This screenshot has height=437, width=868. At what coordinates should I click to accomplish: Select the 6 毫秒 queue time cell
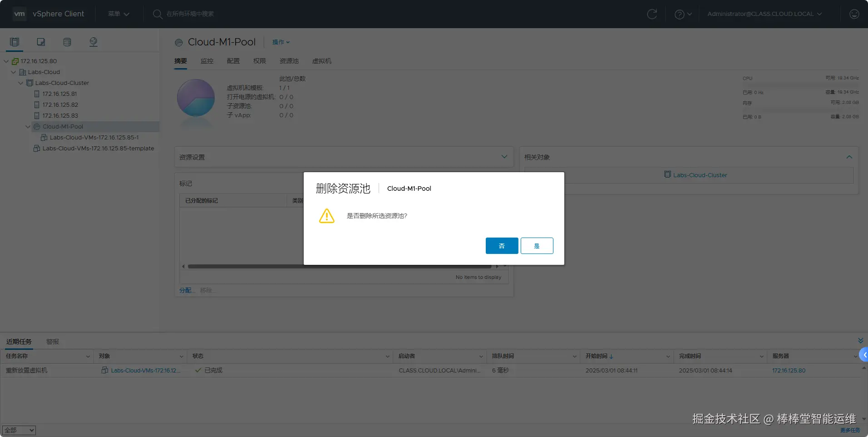pos(500,371)
